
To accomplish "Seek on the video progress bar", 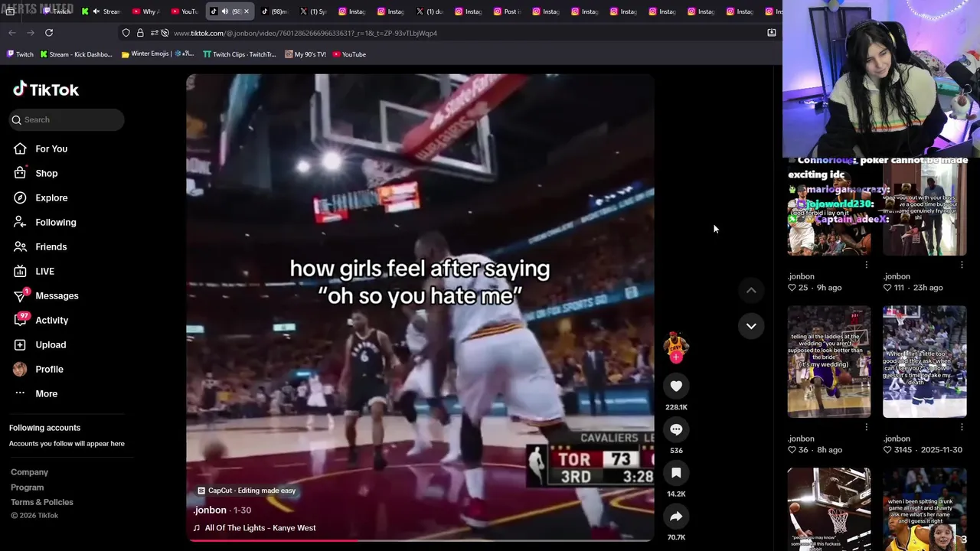I will point(420,540).
